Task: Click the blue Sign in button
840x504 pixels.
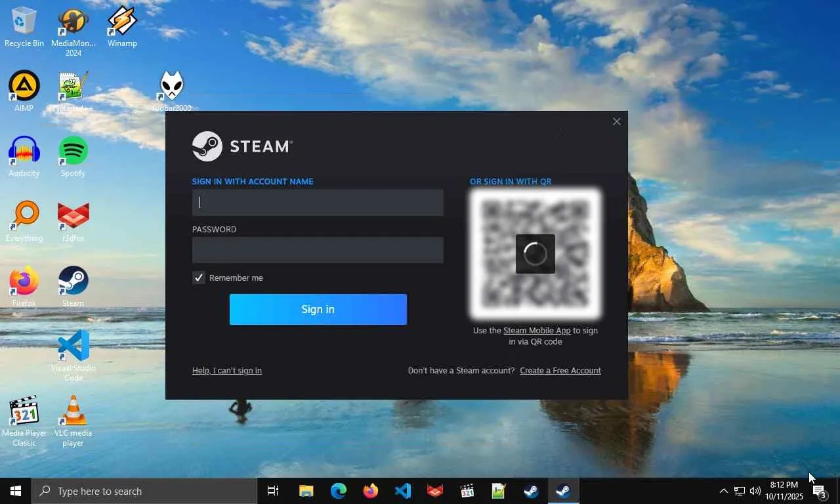Action: pyautogui.click(x=318, y=309)
